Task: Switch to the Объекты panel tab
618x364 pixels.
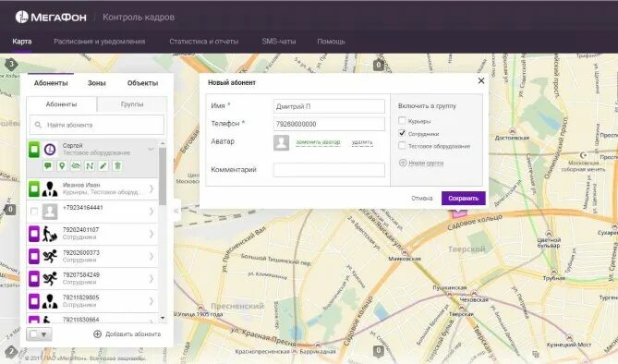Action: 142,83
